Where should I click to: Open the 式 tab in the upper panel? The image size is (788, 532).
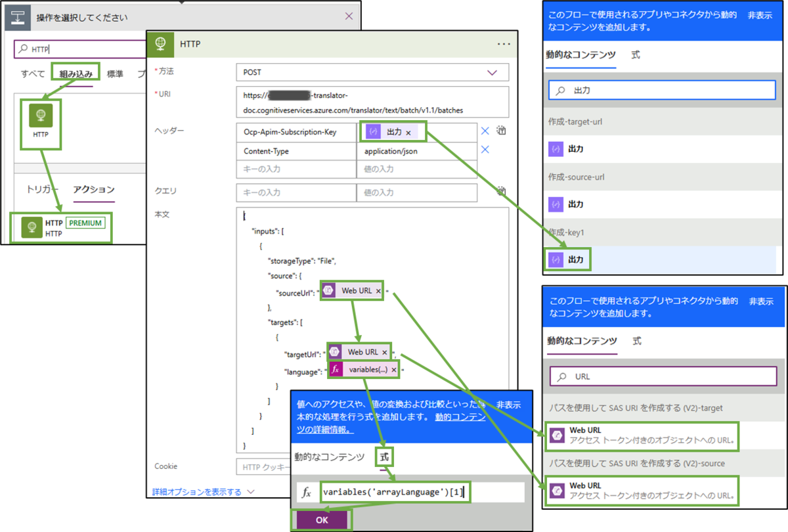pos(636,55)
